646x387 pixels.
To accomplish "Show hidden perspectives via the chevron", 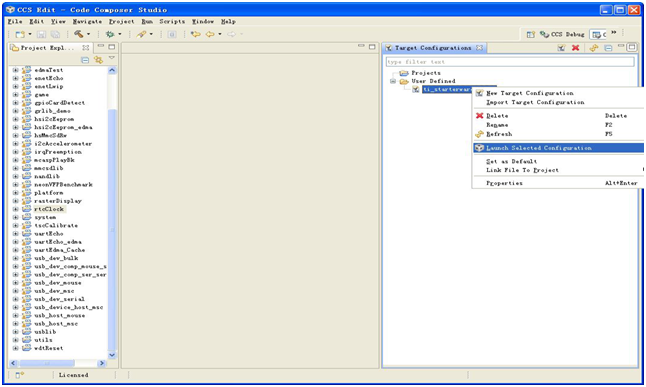I will click(x=614, y=33).
